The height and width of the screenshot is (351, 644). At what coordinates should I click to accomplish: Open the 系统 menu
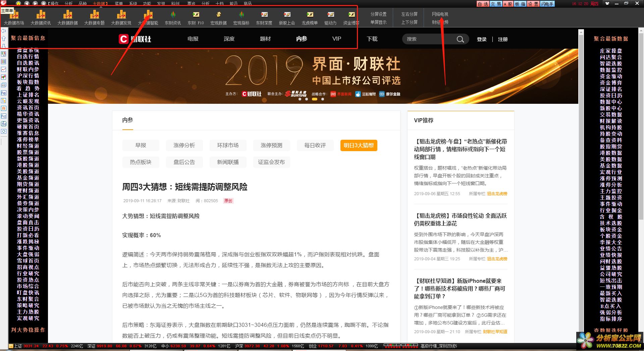[133, 3]
